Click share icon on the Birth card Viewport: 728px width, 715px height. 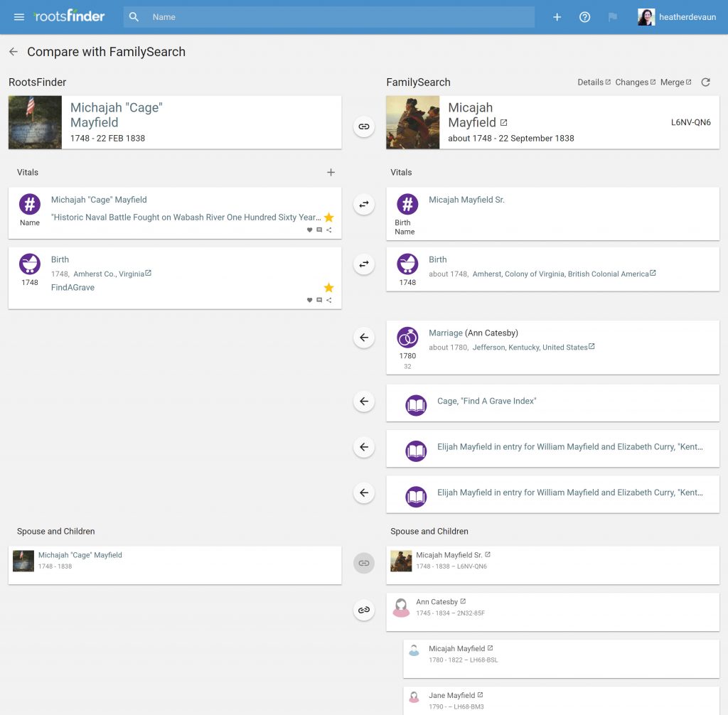328,300
